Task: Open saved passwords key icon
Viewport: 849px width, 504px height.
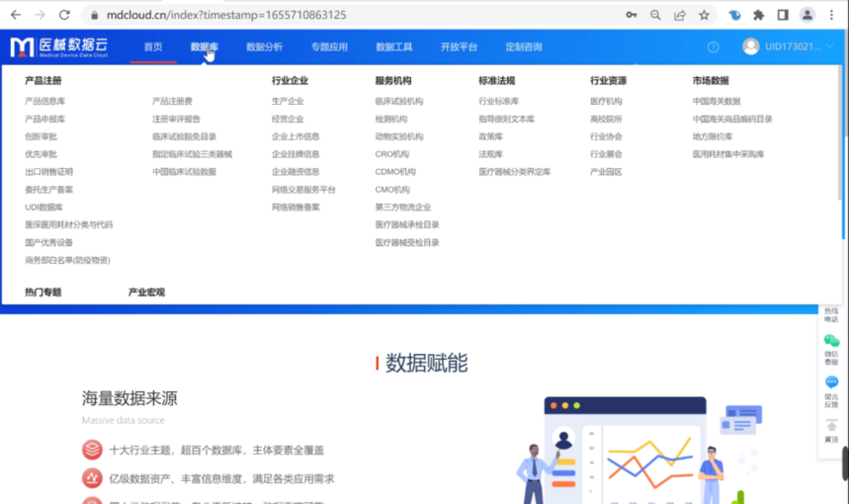Action: point(632,15)
